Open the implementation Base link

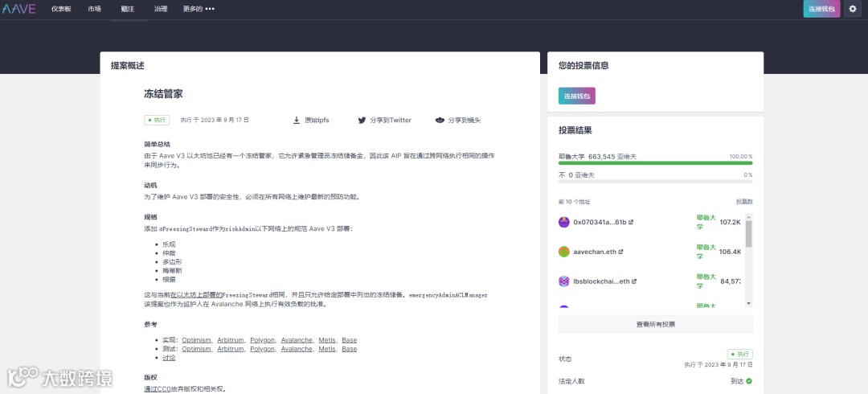tap(350, 340)
